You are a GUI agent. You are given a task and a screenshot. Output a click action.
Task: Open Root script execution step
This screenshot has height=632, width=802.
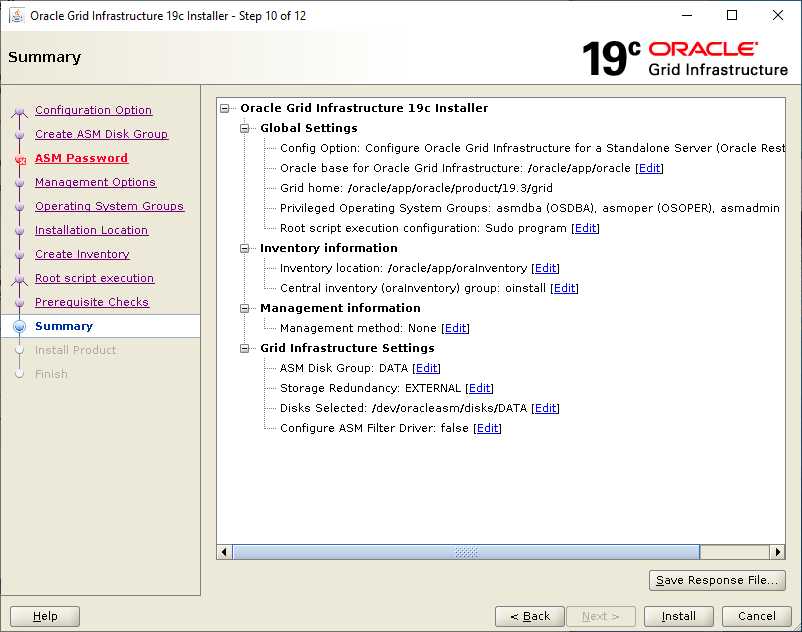[94, 278]
